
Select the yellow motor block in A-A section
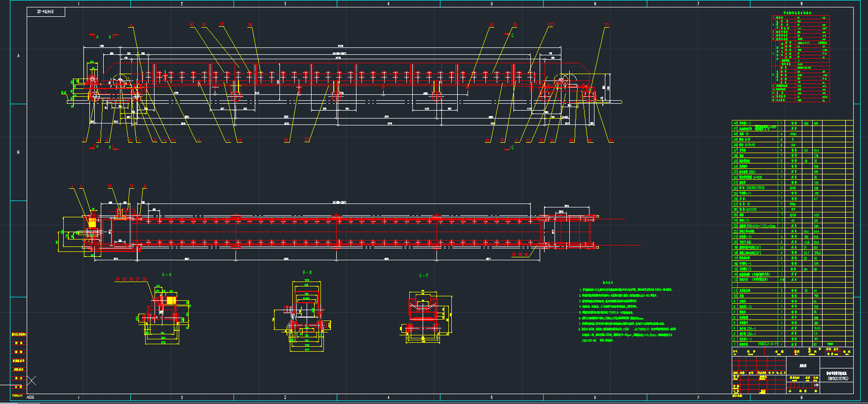coord(171,300)
